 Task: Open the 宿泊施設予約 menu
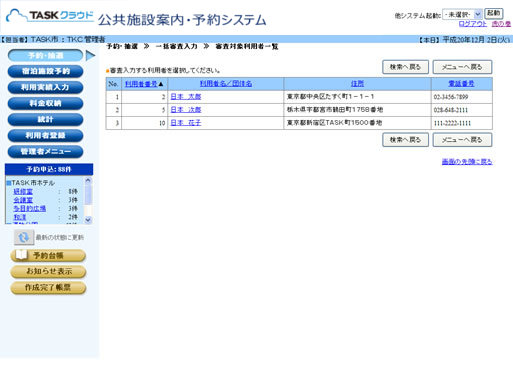pyautogui.click(x=45, y=71)
